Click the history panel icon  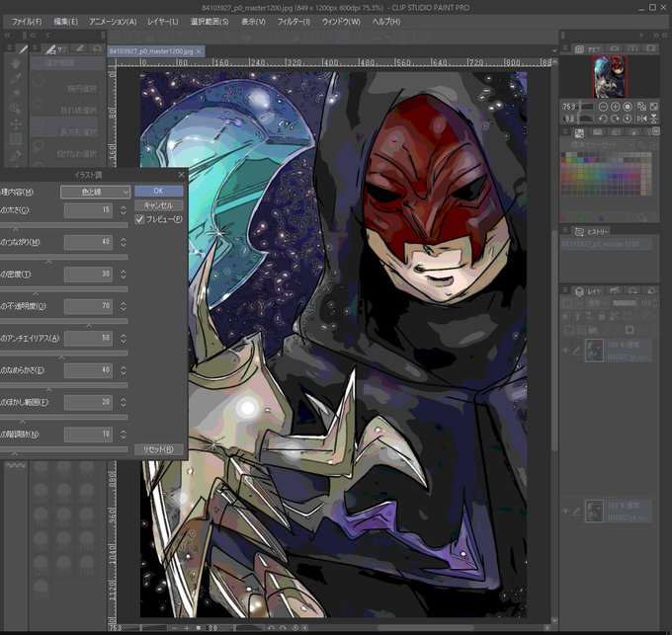(579, 232)
